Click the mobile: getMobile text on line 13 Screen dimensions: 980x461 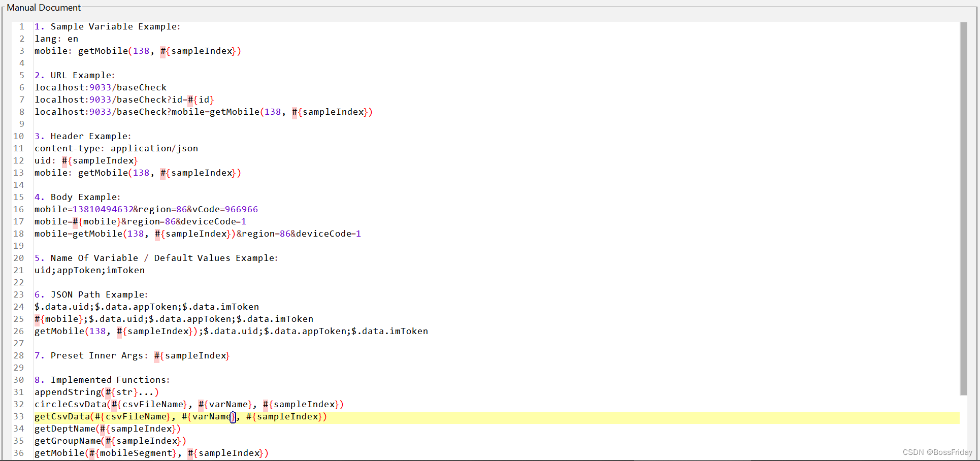click(138, 173)
